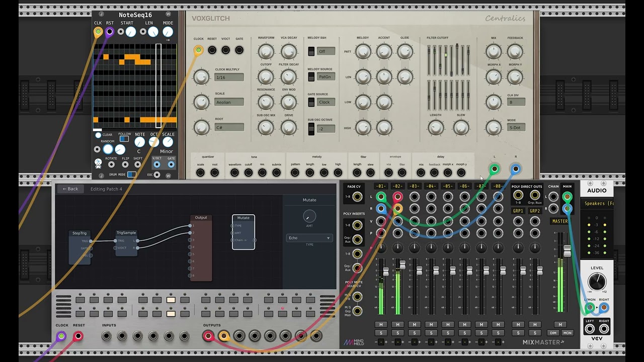Open the CLOCK MULTIPLY 1/16 display
Screen dimensions: 644x362
pyautogui.click(x=229, y=77)
